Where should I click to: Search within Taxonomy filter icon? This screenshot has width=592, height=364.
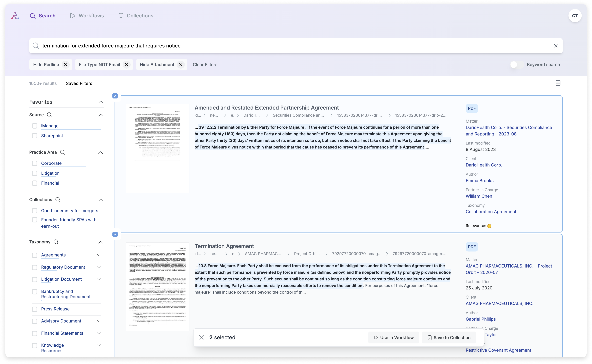(x=56, y=242)
